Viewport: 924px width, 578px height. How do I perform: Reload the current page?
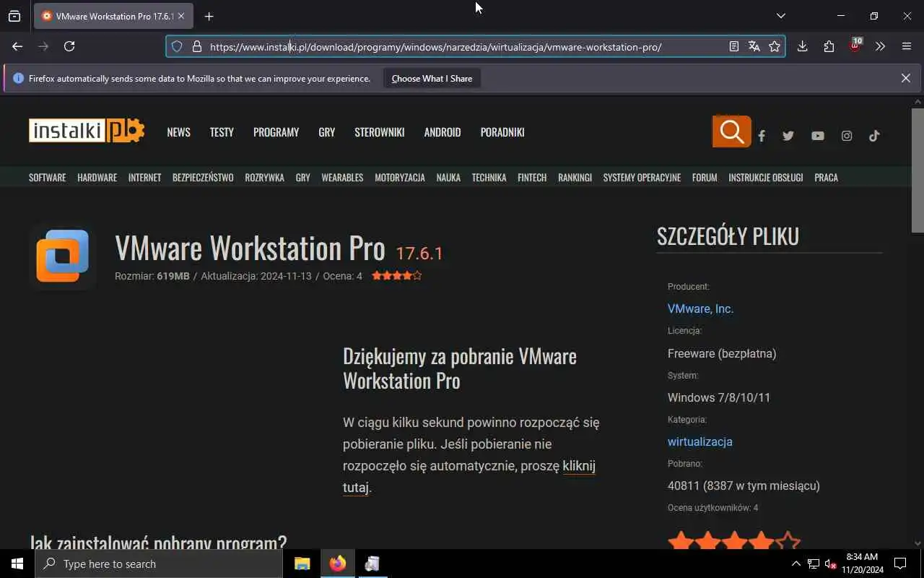69,46
